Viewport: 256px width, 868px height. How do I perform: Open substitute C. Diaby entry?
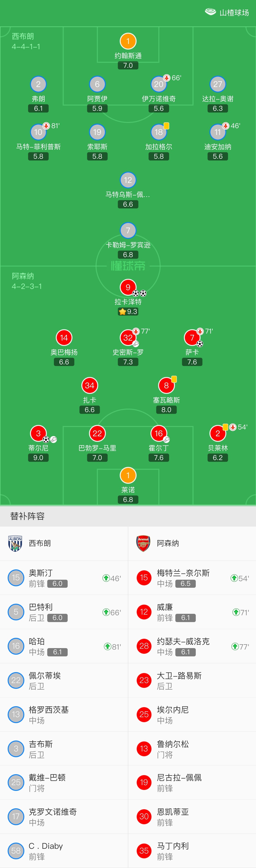[64, 851]
